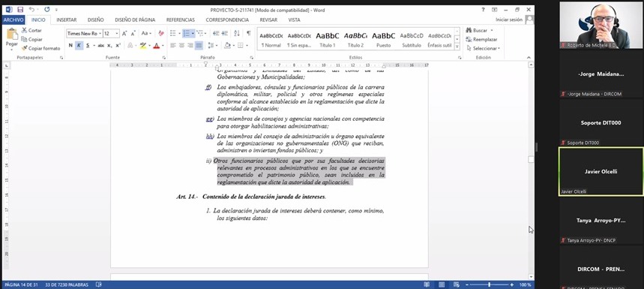Click Iniciar sesión link
This screenshot has height=289, width=644.
tap(509, 20)
